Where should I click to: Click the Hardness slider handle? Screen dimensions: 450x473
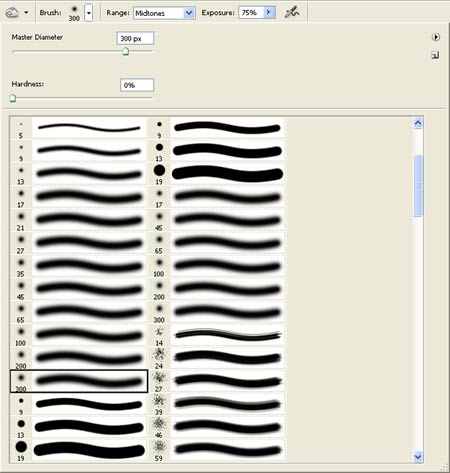(13, 98)
